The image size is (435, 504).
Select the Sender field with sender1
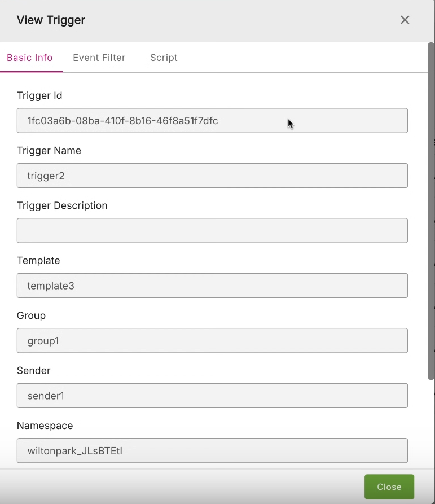[x=212, y=396]
